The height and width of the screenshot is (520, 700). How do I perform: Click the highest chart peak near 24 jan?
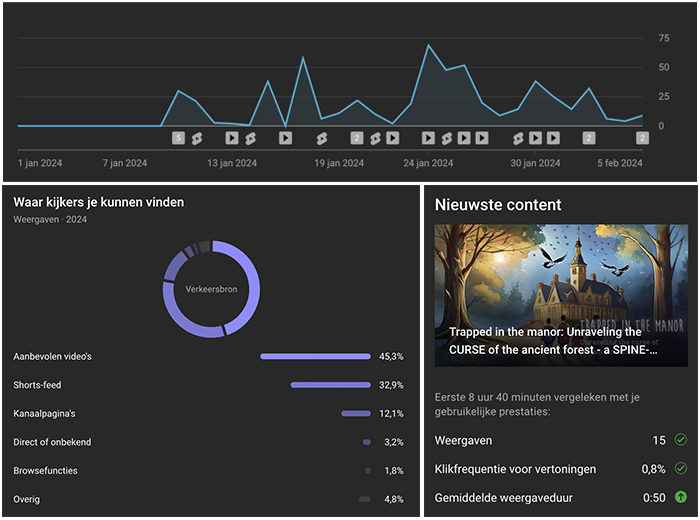pyautogui.click(x=428, y=45)
